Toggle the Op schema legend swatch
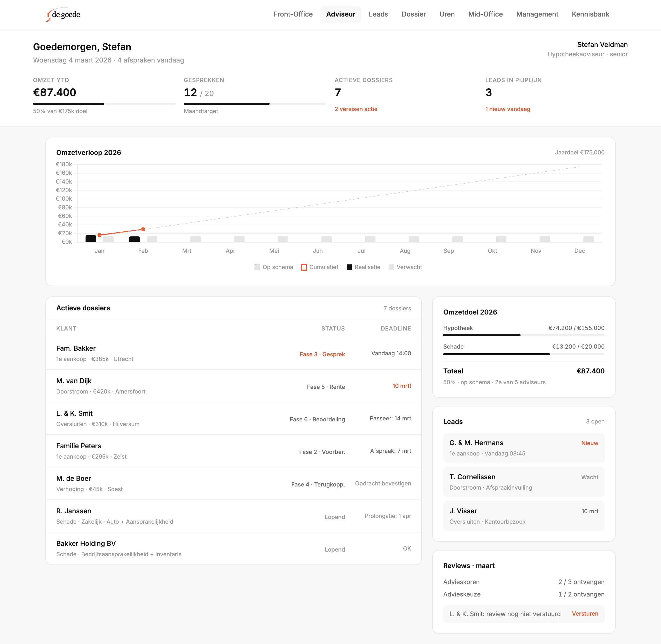Viewport: 661px width, 644px height. pos(257,267)
